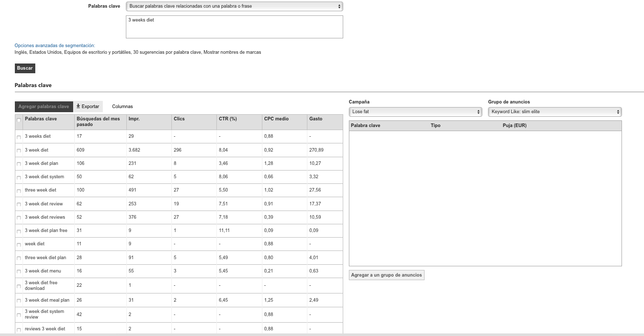
Task: Click the '11,11' CTR value
Action: (x=225, y=230)
